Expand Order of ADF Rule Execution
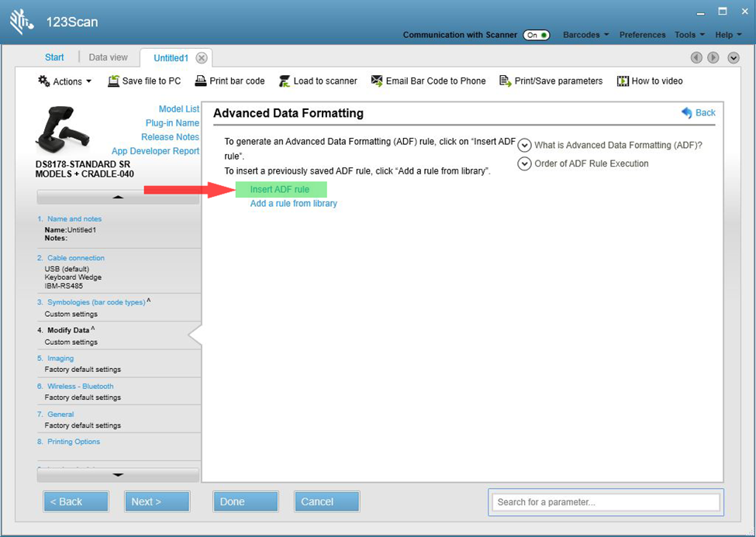Screen dimensions: 756x537 525,164
